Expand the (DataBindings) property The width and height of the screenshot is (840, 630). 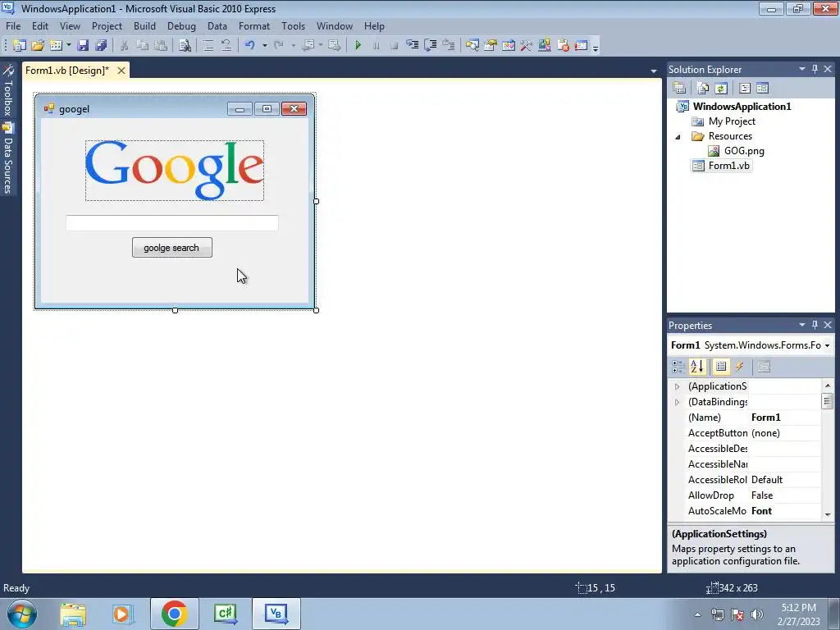(x=677, y=402)
